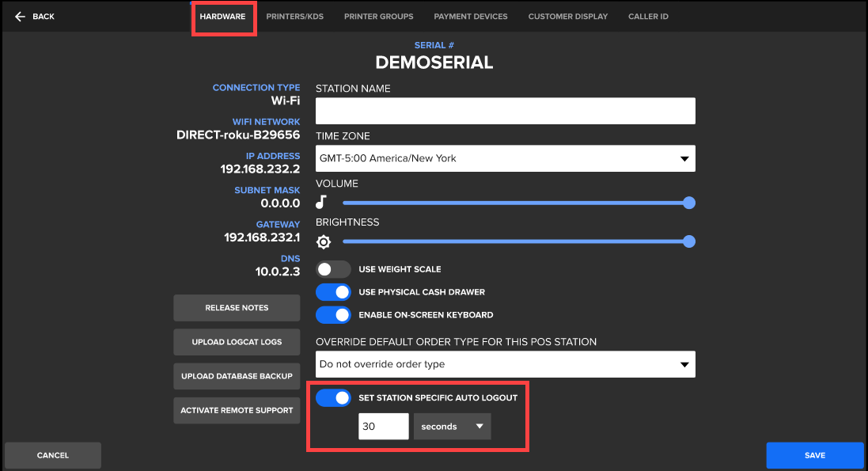The height and width of the screenshot is (471, 868).
Task: Disable Use Physical Cash Drawer toggle
Action: pyautogui.click(x=333, y=292)
